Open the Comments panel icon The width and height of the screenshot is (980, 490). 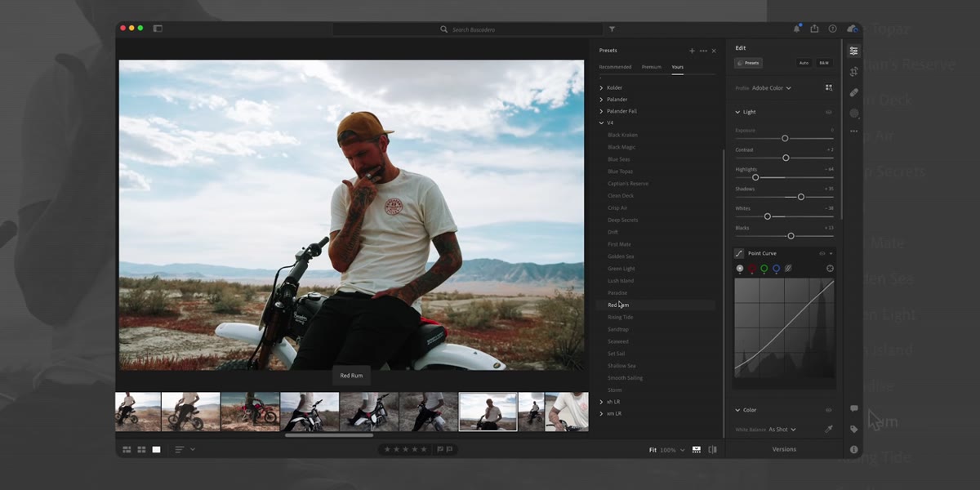click(x=853, y=408)
